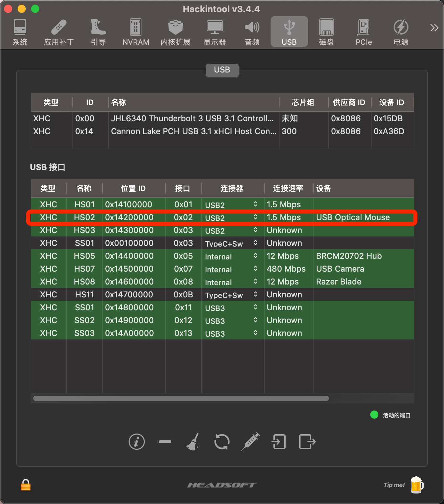Image resolution: width=444 pixels, height=504 pixels.
Task: Click the Tip me! link
Action: pyautogui.click(x=394, y=485)
